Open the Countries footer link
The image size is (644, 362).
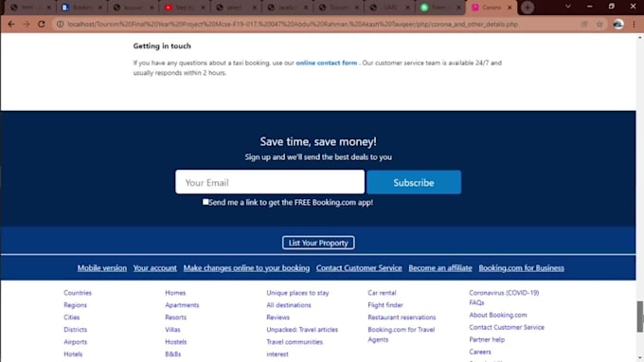tap(78, 293)
